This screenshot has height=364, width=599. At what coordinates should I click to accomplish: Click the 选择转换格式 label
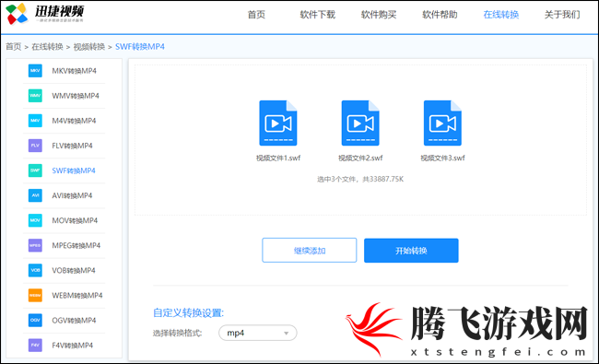[177, 333]
